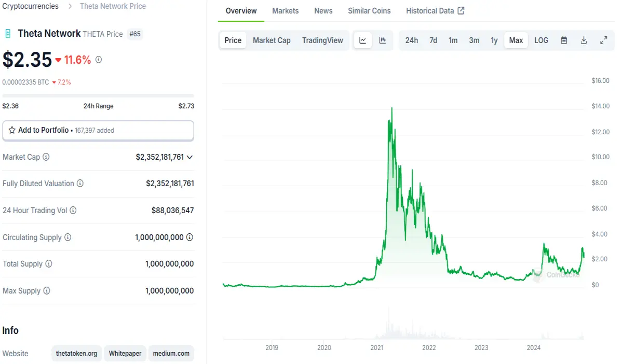The height and width of the screenshot is (364, 623).
Task: Click the $2.36 24h low value
Action: [x=10, y=106]
